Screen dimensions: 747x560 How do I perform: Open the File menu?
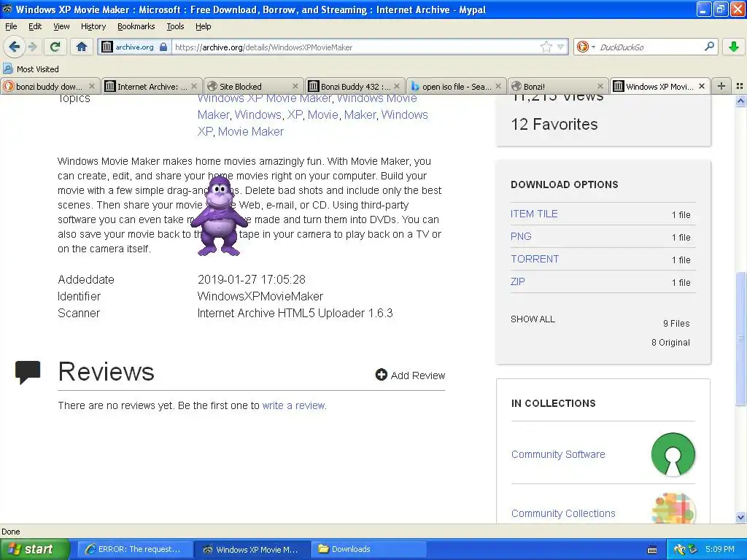(11, 26)
